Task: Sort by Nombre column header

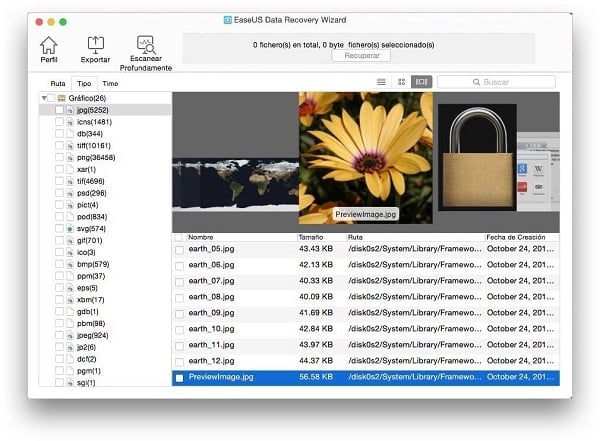Action: click(201, 237)
